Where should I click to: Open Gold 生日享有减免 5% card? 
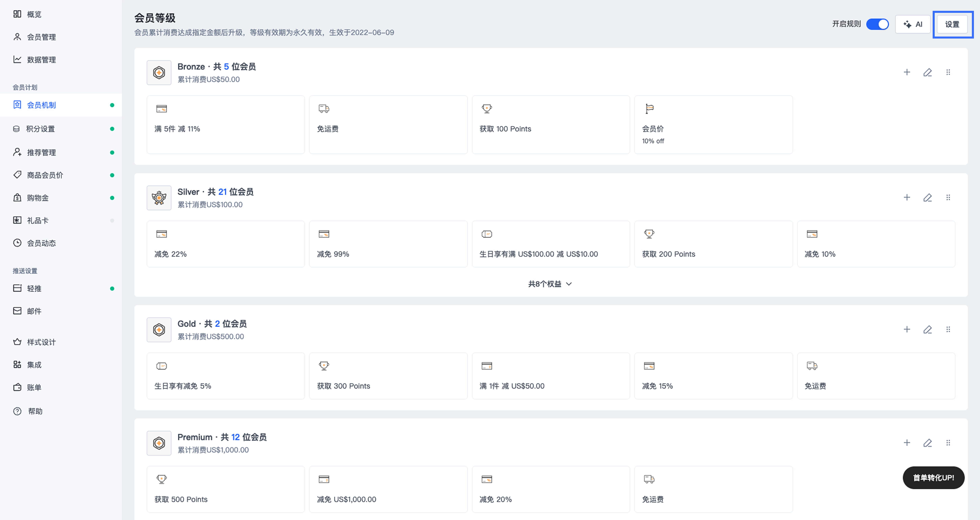pyautogui.click(x=226, y=376)
